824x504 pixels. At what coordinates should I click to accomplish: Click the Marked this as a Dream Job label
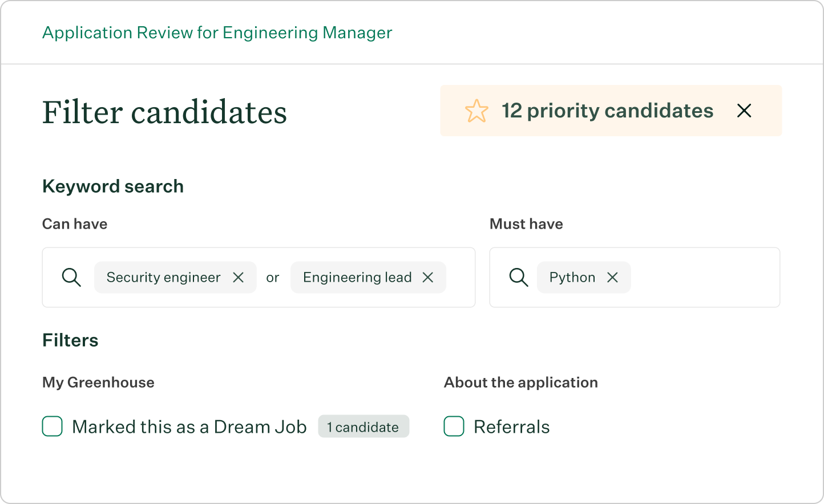[x=189, y=427]
